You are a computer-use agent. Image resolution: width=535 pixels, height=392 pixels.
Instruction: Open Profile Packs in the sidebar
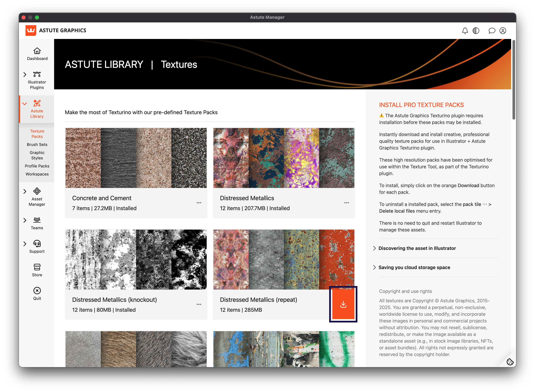point(37,166)
